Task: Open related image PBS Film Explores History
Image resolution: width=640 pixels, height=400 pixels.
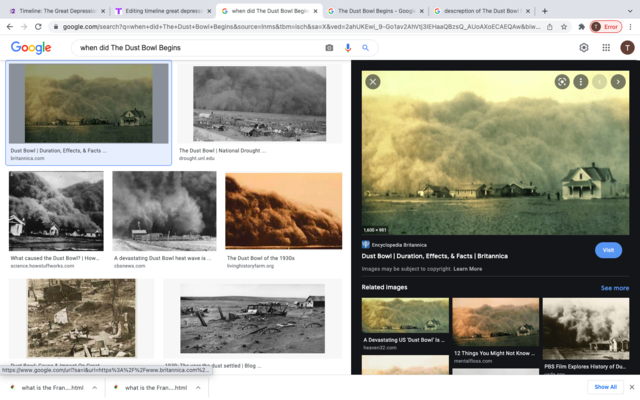Action: [586, 329]
